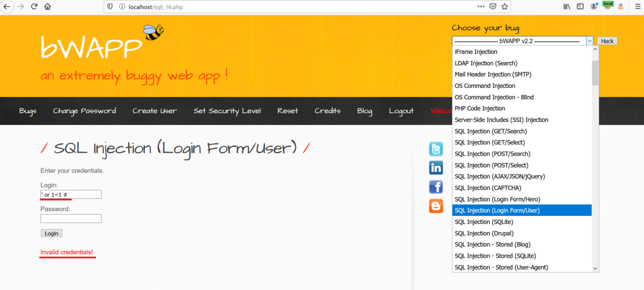Save page to Pocket
Screen dimensions: 644x290
493,6
